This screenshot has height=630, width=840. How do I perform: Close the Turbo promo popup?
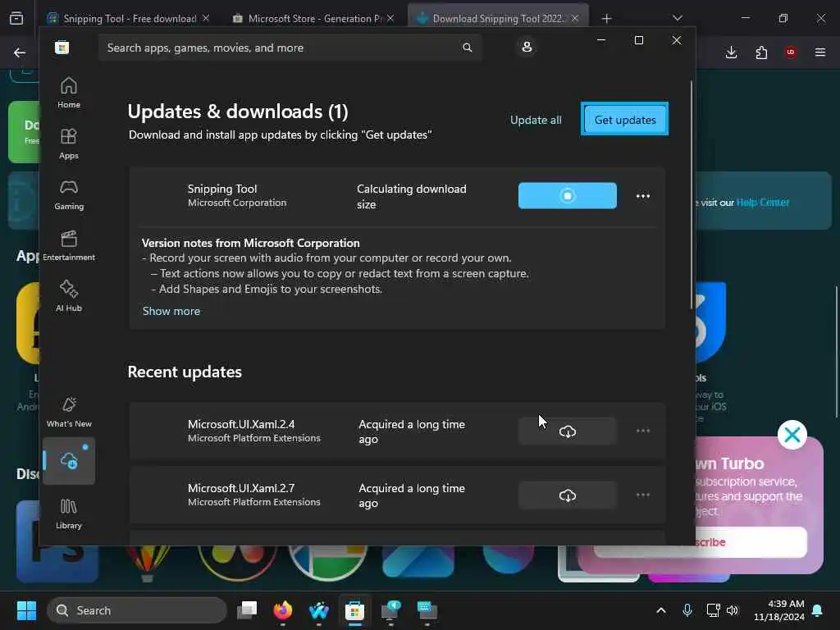tap(792, 435)
